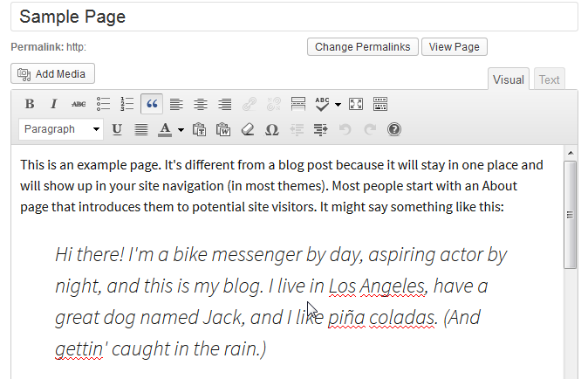Switch to the Text editor tab

click(549, 79)
